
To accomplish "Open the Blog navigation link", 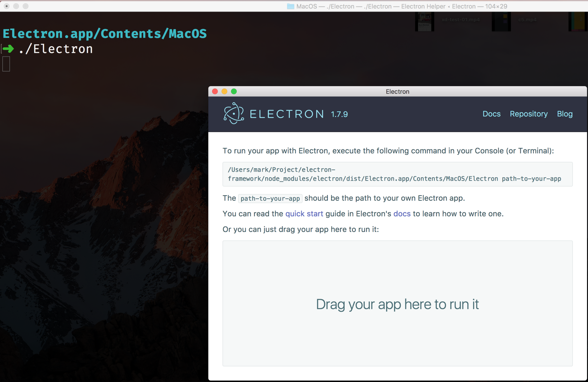I will 565,114.
